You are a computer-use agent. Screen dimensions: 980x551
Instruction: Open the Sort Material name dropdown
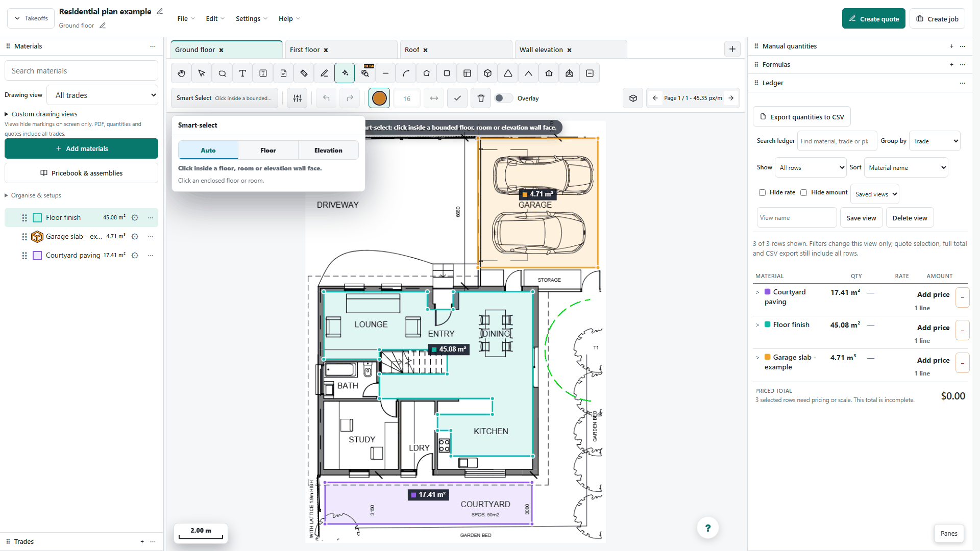pos(906,168)
